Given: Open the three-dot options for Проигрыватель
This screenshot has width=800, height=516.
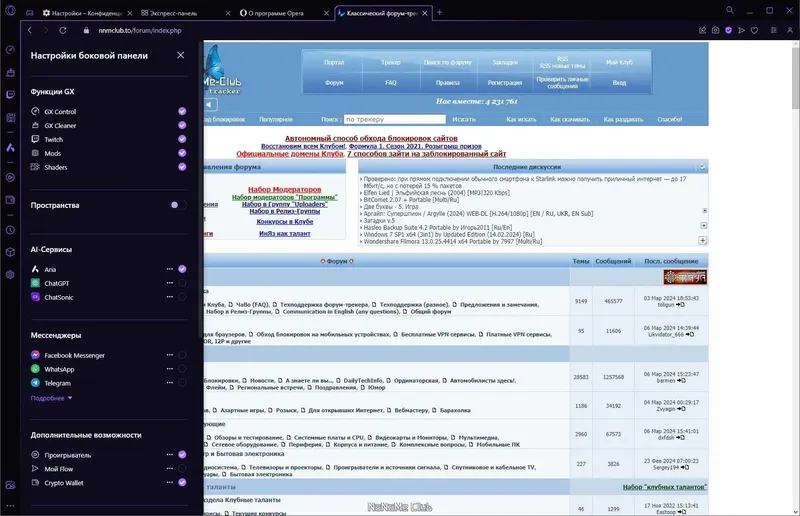Looking at the screenshot, I should (x=170, y=454).
